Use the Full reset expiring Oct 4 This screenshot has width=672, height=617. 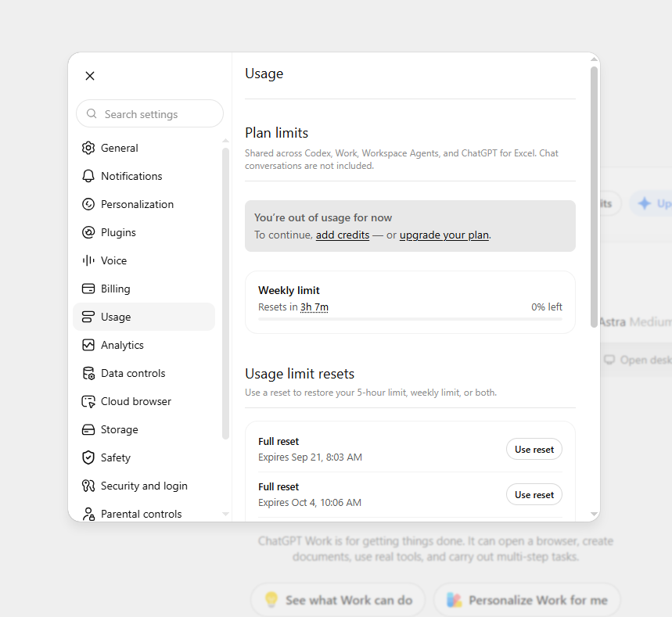point(534,495)
